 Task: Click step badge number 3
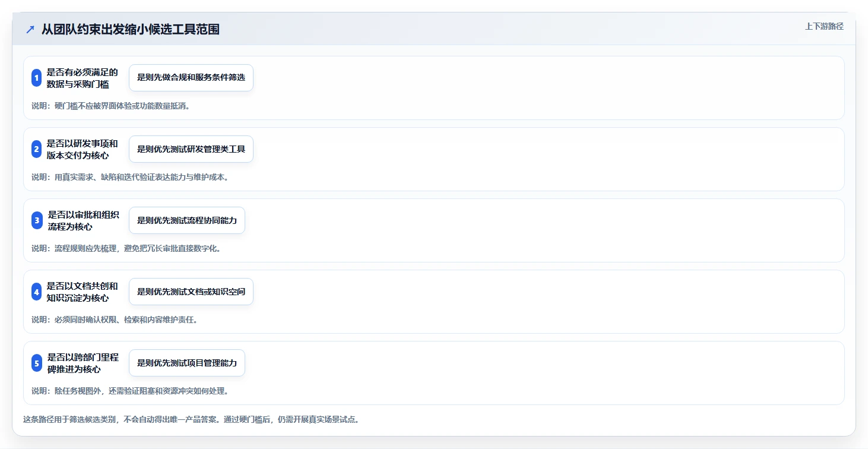point(37,220)
